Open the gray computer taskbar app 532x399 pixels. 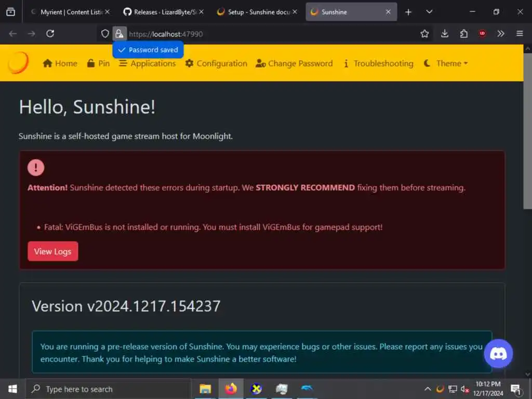[282, 389]
